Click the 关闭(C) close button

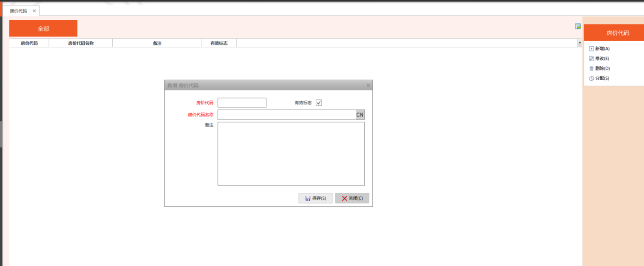point(352,198)
